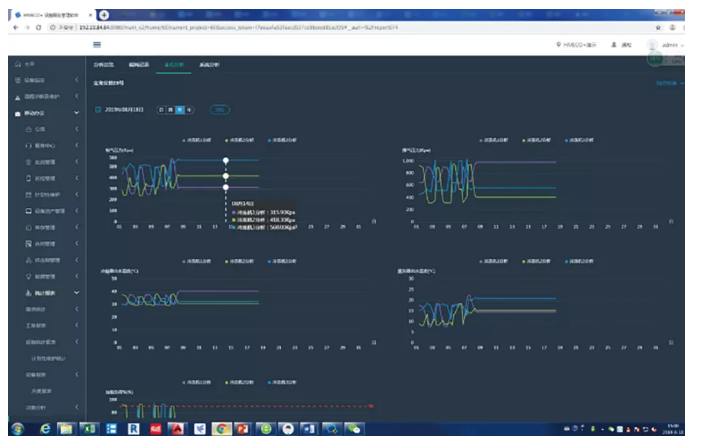Open the blue dropdown at chart area top-right
The width and height of the screenshot is (701, 441).
(x=670, y=83)
